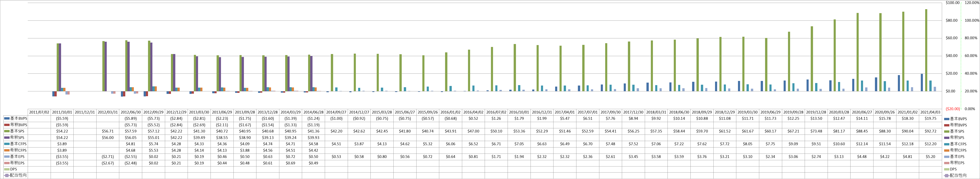The width and height of the screenshot is (980, 179).
Task: Click the $19.75 cell in the 基本BVPS row
Action: coord(931,118)
